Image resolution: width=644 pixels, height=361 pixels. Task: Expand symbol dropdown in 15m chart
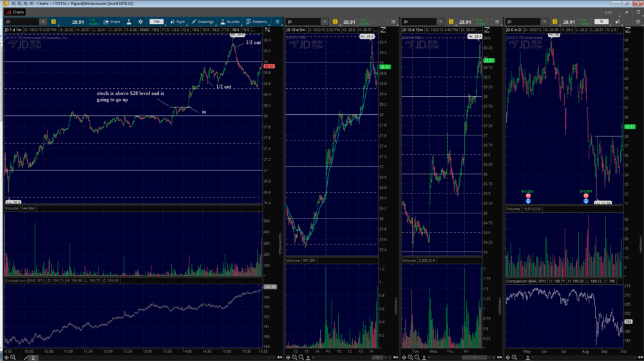click(440, 22)
